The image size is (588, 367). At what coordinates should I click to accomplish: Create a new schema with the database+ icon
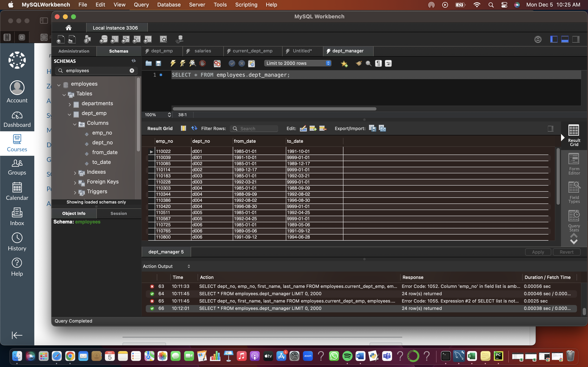click(x=104, y=39)
